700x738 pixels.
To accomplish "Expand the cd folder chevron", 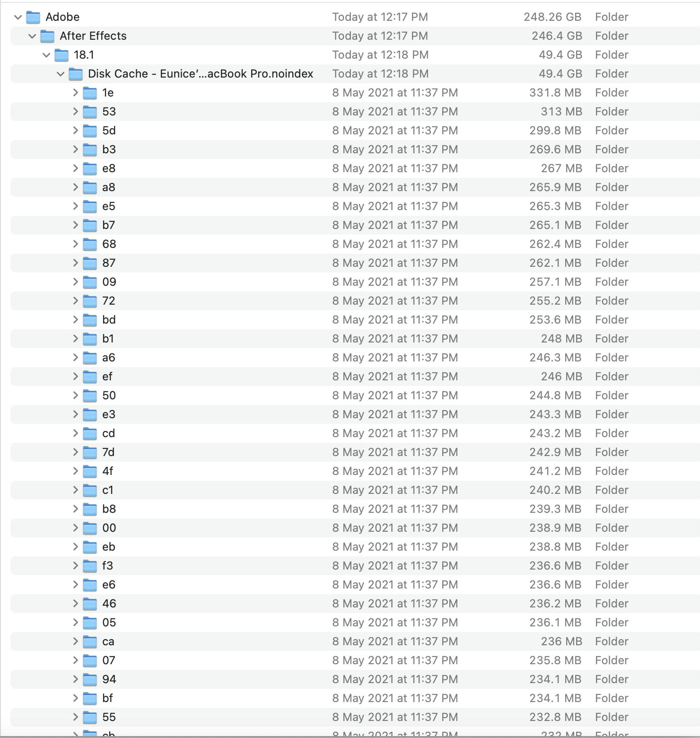I will click(75, 433).
